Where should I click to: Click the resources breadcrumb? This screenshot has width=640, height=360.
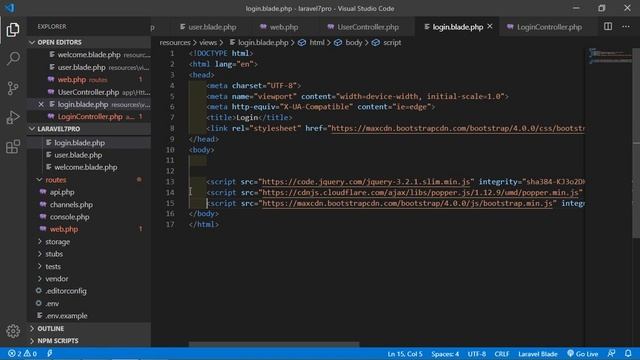[x=175, y=42]
